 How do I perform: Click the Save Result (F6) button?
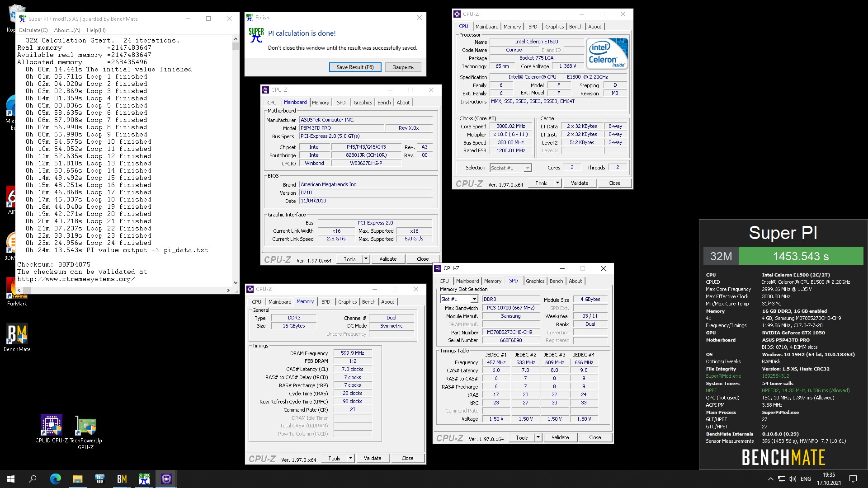pyautogui.click(x=355, y=67)
